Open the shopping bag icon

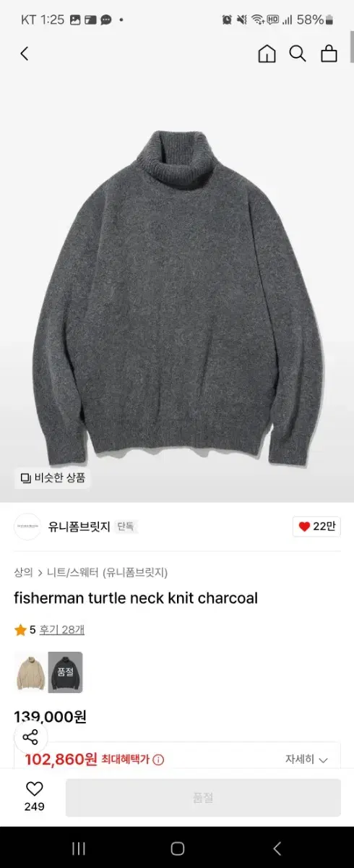[329, 54]
